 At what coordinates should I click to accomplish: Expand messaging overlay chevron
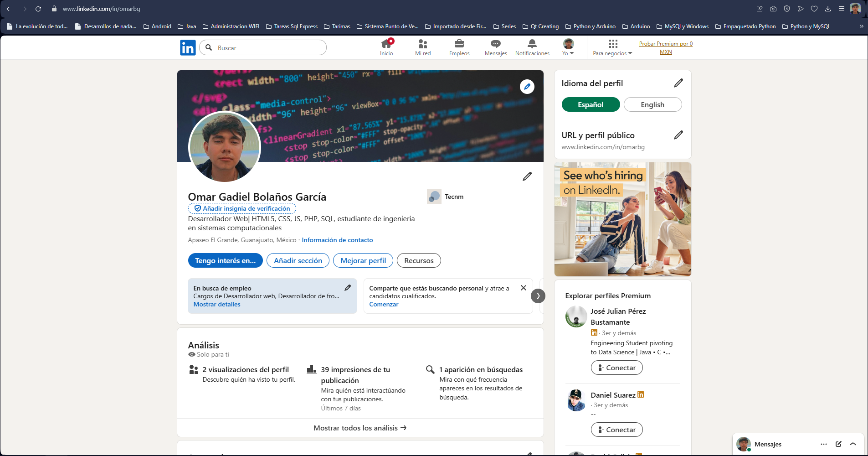coord(853,444)
